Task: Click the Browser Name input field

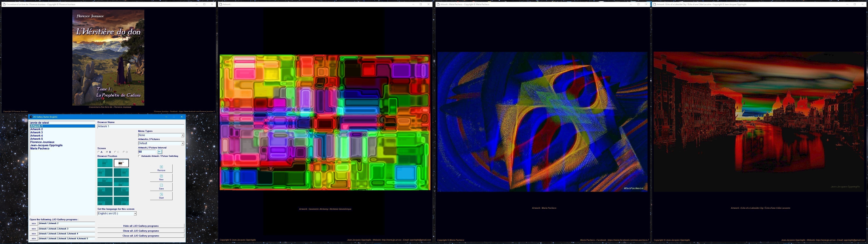Action: tap(141, 126)
